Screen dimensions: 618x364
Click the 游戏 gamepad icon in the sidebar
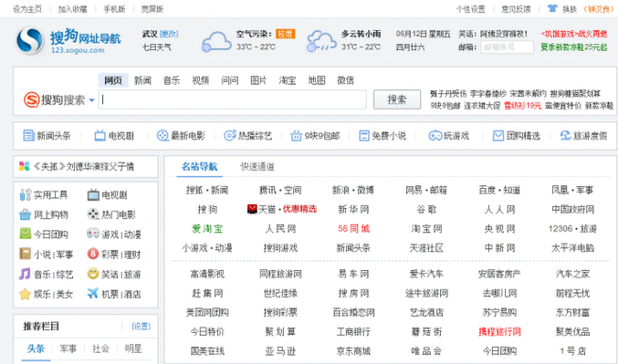pyautogui.click(x=93, y=234)
